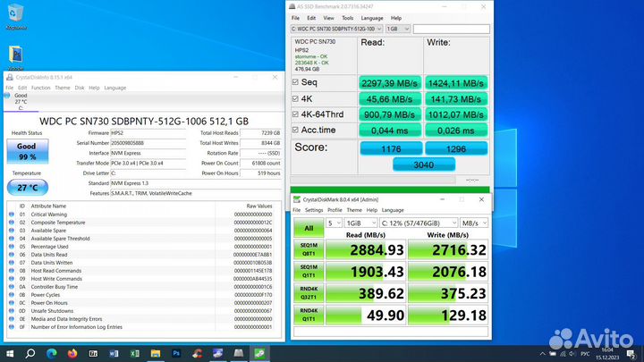Viewport: 644px width, 362px height.
Task: Click the Serial Number field
Action: (148, 143)
